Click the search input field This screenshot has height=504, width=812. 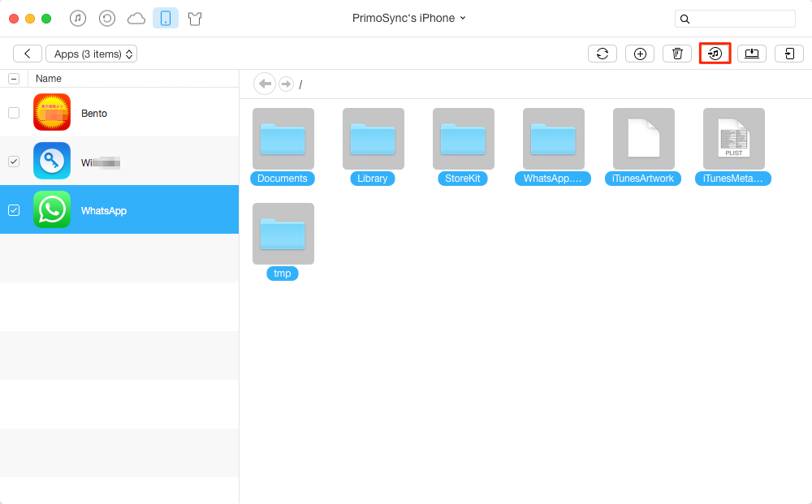tap(735, 19)
